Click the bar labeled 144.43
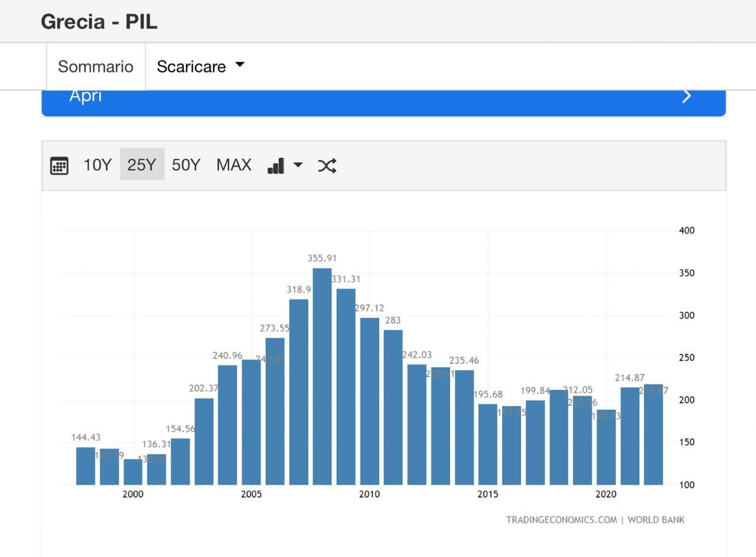The width and height of the screenshot is (756, 557). (x=86, y=466)
